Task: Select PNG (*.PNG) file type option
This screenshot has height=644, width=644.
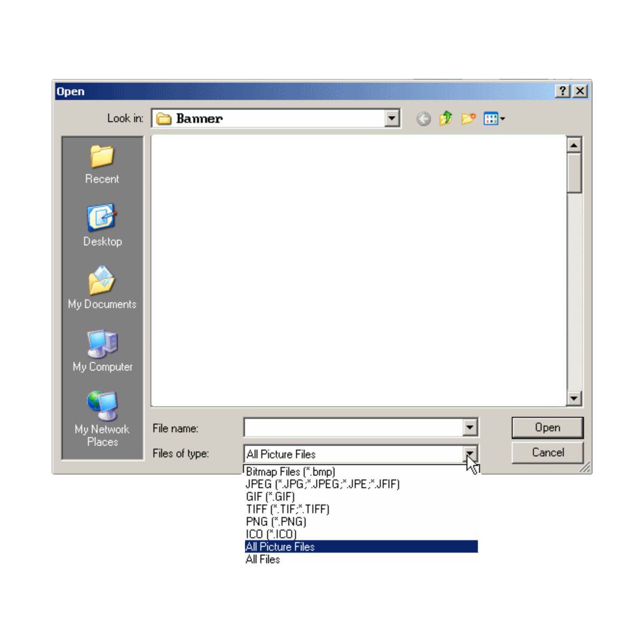Action: pyautogui.click(x=276, y=522)
